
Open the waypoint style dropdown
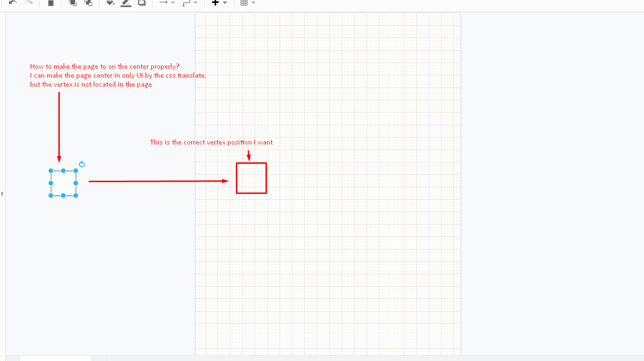coord(195,4)
